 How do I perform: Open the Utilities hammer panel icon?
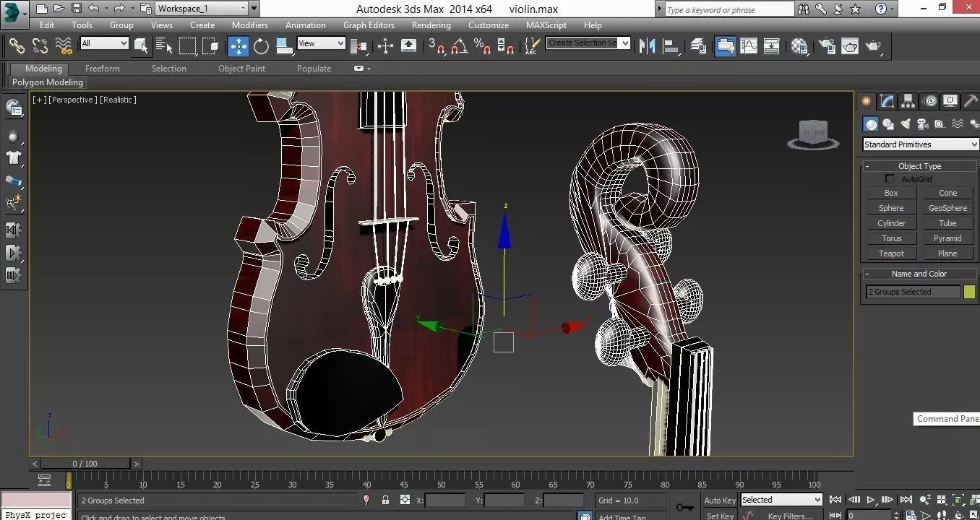coord(971,101)
